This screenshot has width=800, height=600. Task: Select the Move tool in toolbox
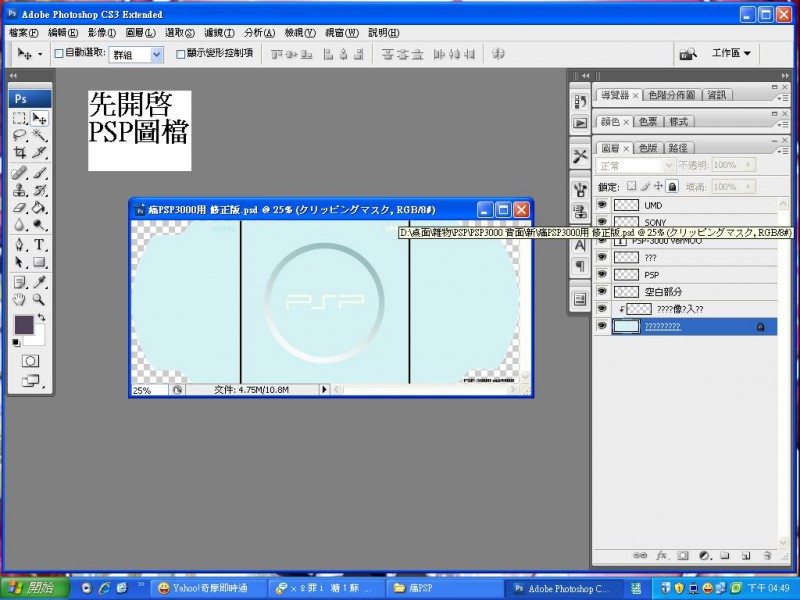point(39,118)
